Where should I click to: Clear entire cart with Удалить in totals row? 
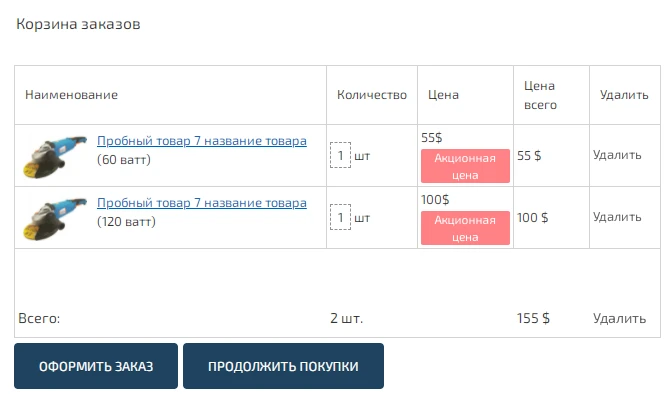pos(619,319)
